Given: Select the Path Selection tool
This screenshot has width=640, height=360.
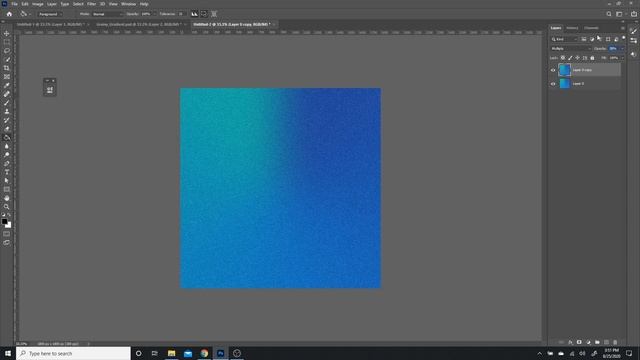Looking at the screenshot, I should [7, 180].
